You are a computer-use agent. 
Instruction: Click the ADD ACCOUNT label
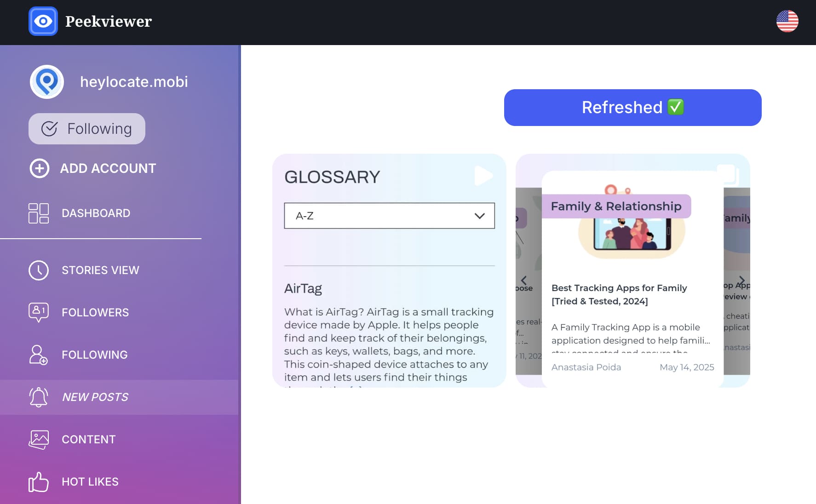point(108,168)
